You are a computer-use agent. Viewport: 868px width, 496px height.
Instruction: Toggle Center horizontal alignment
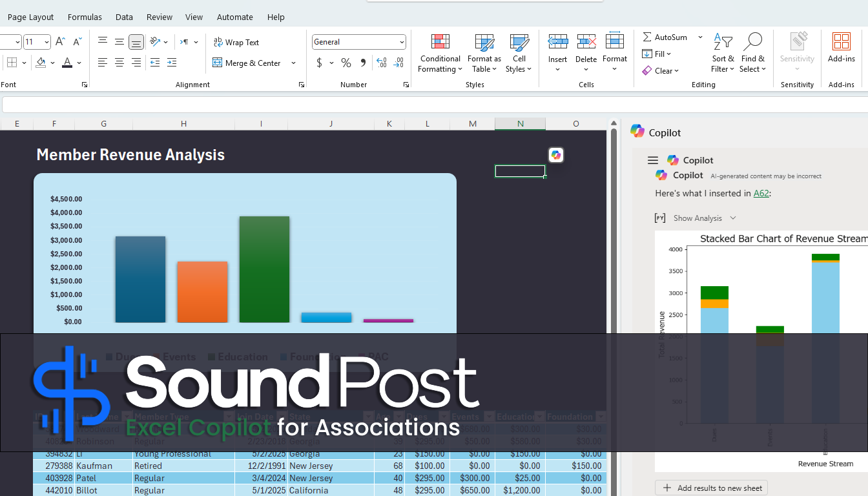[x=119, y=63]
